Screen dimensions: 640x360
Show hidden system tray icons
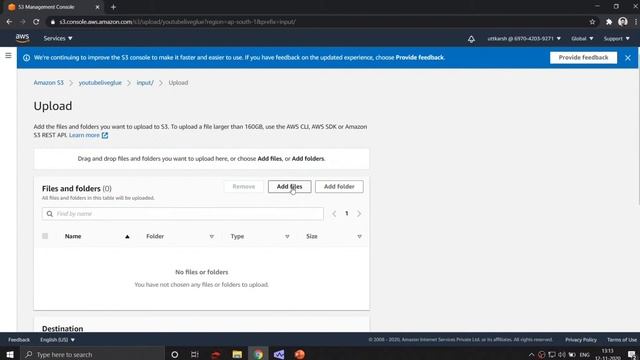point(531,354)
